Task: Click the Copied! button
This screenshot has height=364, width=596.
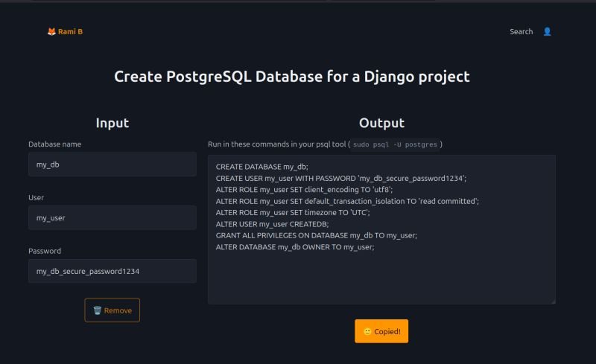Action: click(381, 331)
